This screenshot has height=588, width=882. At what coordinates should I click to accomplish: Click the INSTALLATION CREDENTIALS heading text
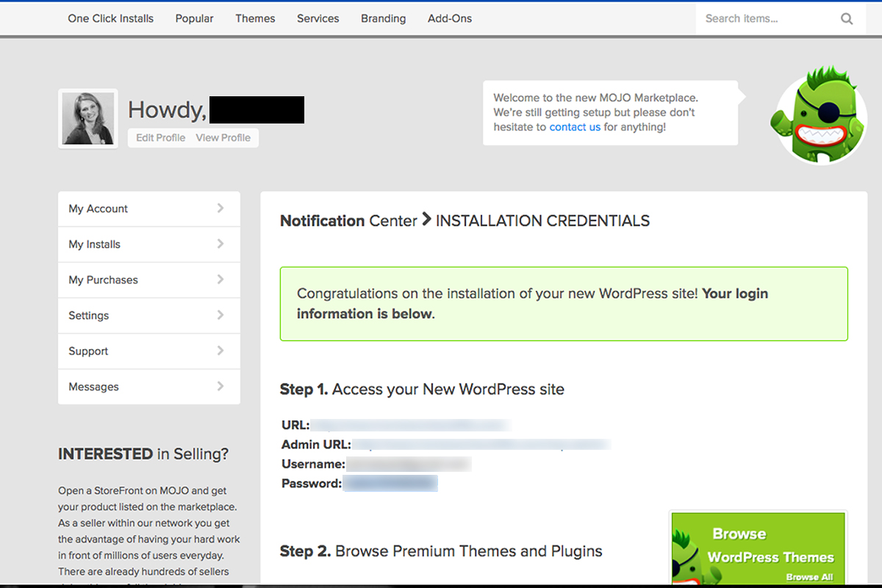[542, 220]
